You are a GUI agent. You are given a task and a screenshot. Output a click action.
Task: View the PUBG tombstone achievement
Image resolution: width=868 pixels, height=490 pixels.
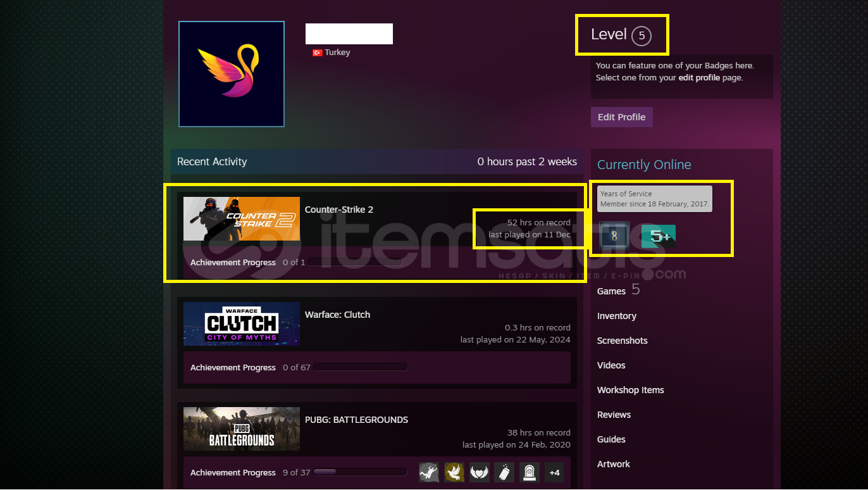tap(529, 472)
